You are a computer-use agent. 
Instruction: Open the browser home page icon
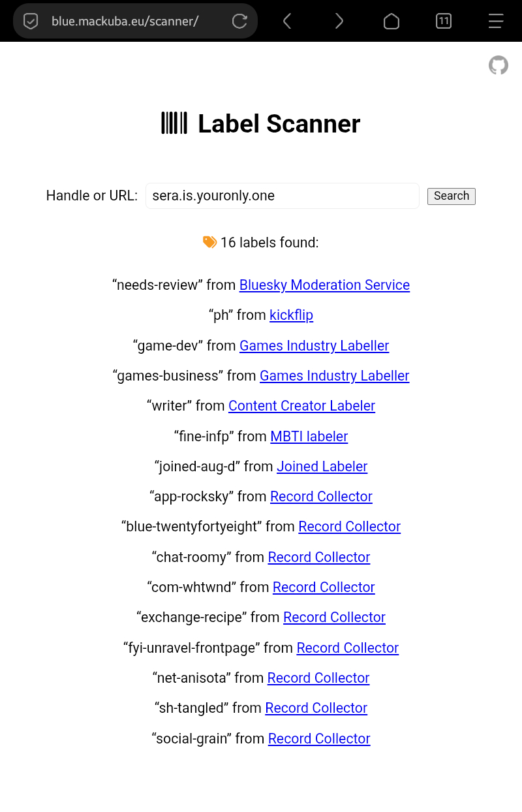pos(391,21)
